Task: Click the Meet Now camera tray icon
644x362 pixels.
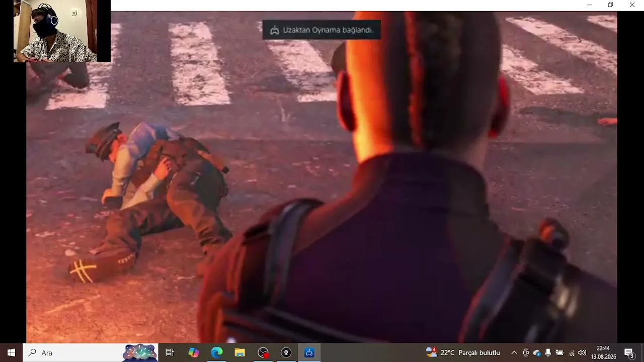Action: [x=526, y=352]
